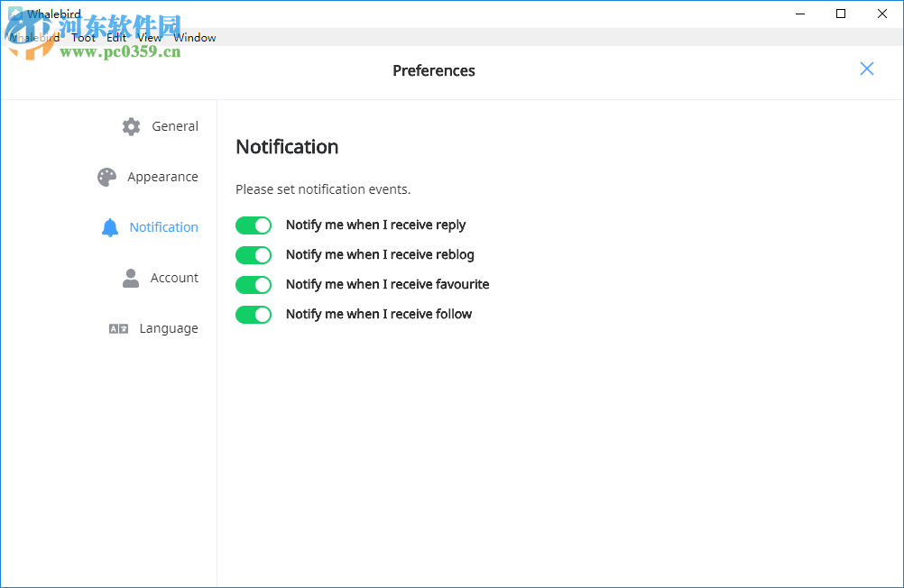
Task: Click the Notification bell icon
Action: pyautogui.click(x=110, y=227)
